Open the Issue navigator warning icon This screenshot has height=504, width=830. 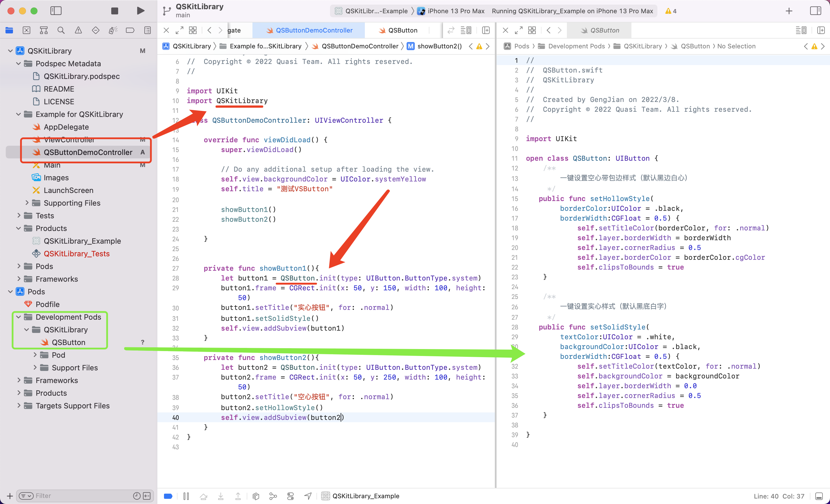[78, 30]
